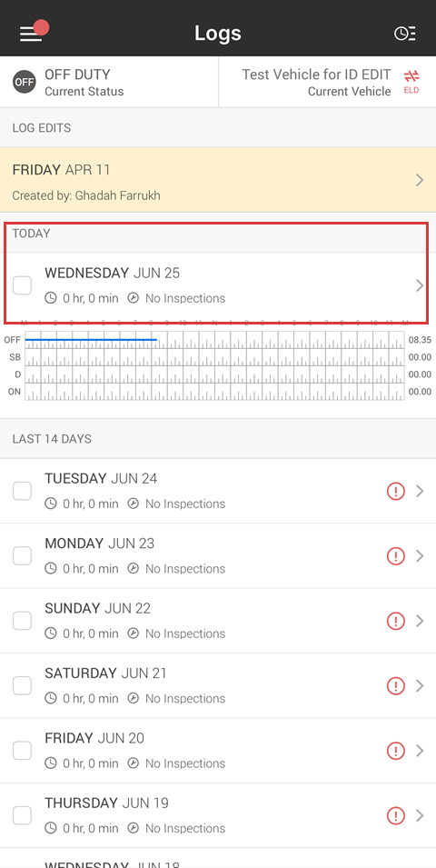Open Friday Apr 11 log edit chevron
436x868 pixels.
point(420,180)
